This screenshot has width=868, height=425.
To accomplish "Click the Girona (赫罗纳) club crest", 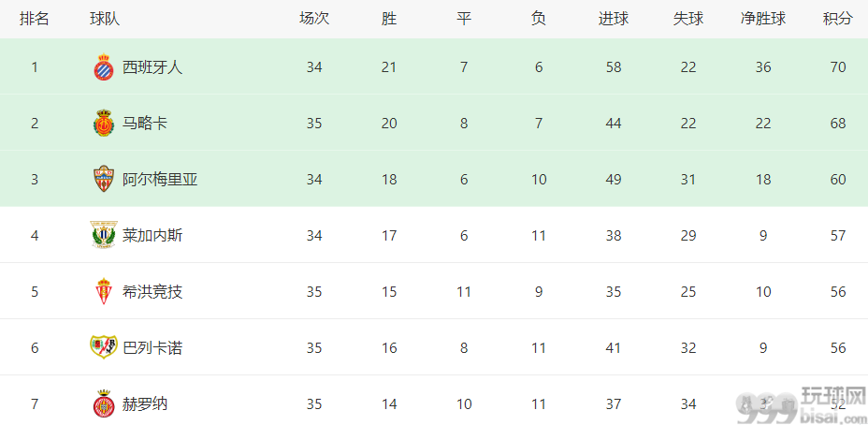I will [x=104, y=403].
